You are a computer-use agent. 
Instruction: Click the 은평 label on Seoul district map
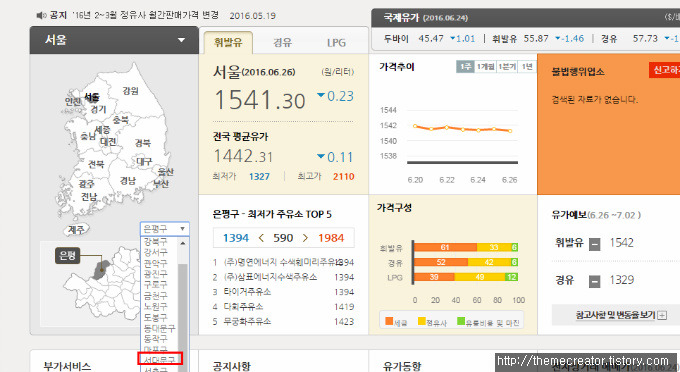(x=67, y=256)
